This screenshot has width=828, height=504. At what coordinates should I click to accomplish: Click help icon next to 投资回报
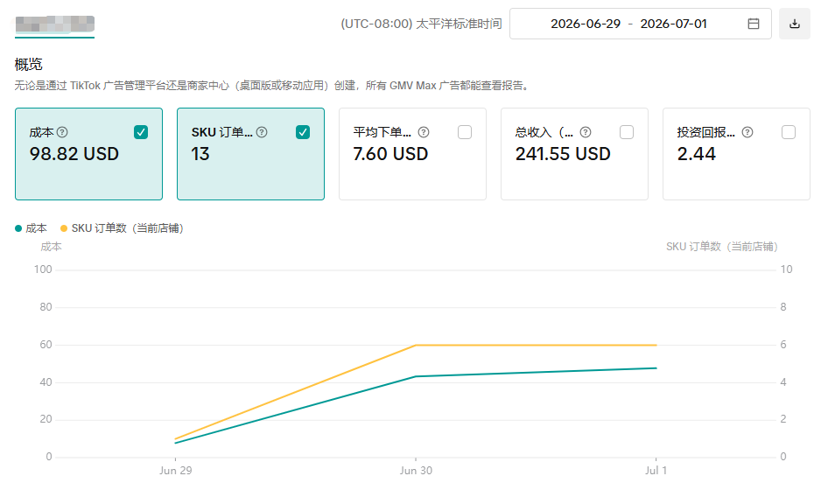tap(747, 132)
